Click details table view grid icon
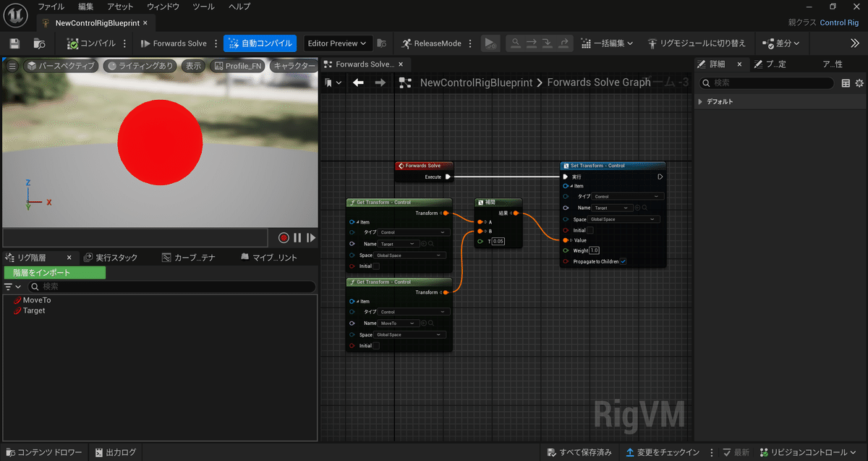The height and width of the screenshot is (461, 868). [x=846, y=83]
